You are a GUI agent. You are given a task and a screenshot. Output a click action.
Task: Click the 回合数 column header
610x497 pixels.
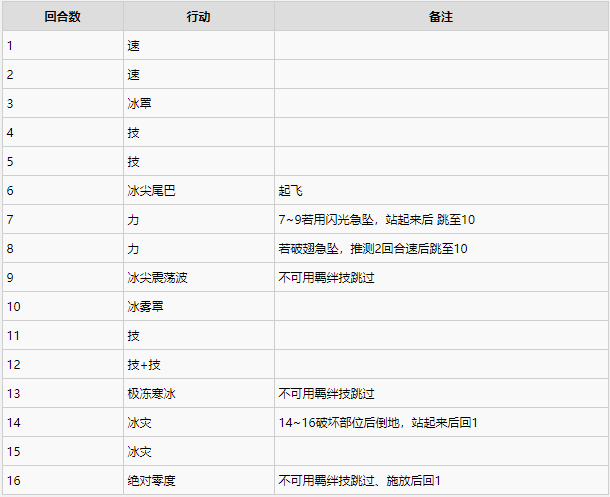[63, 17]
